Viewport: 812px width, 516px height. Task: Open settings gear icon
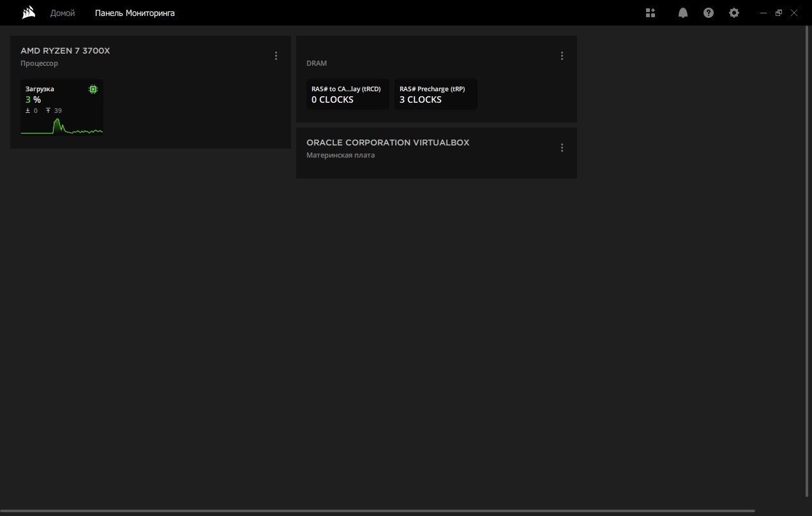pos(734,13)
